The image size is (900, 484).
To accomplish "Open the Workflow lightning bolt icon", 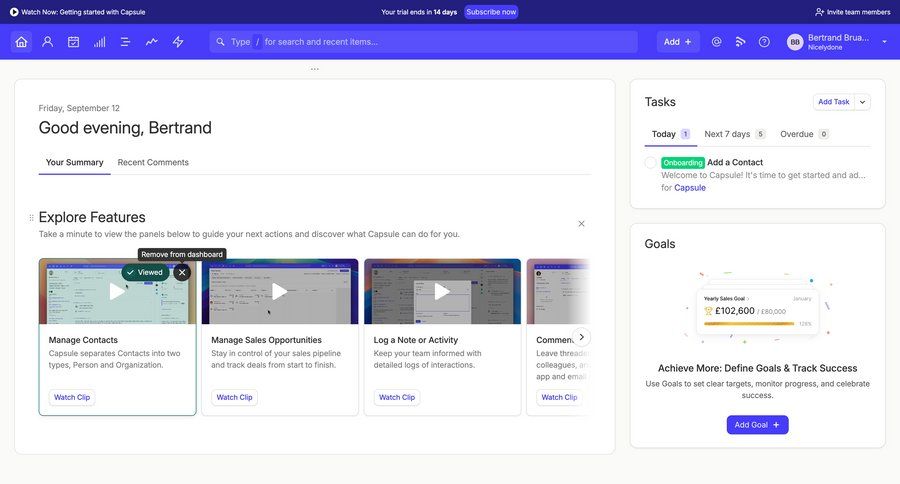I will pyautogui.click(x=178, y=42).
